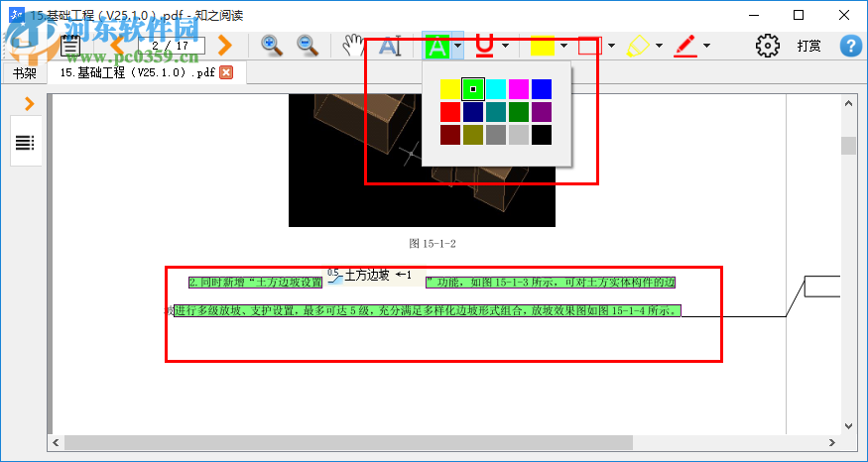868x462 pixels.
Task: Click the 土方边坡 inline image
Action: click(x=374, y=276)
